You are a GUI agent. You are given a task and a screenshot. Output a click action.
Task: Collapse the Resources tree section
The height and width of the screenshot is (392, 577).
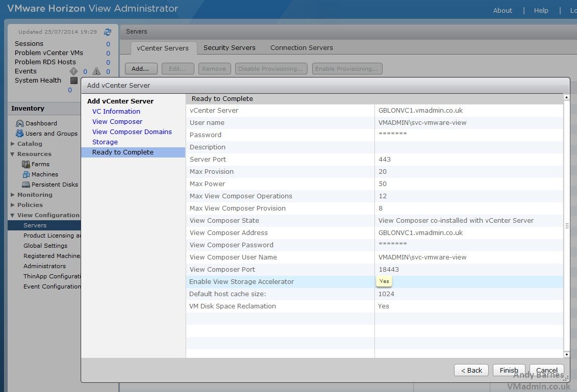pos(13,154)
